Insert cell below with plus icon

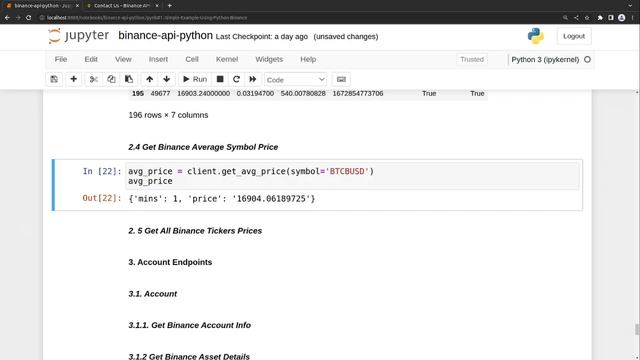(x=73, y=79)
